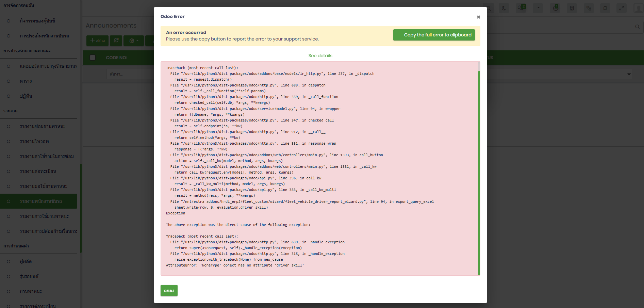Open the discuss messages icon with badge 2

click(521, 8)
